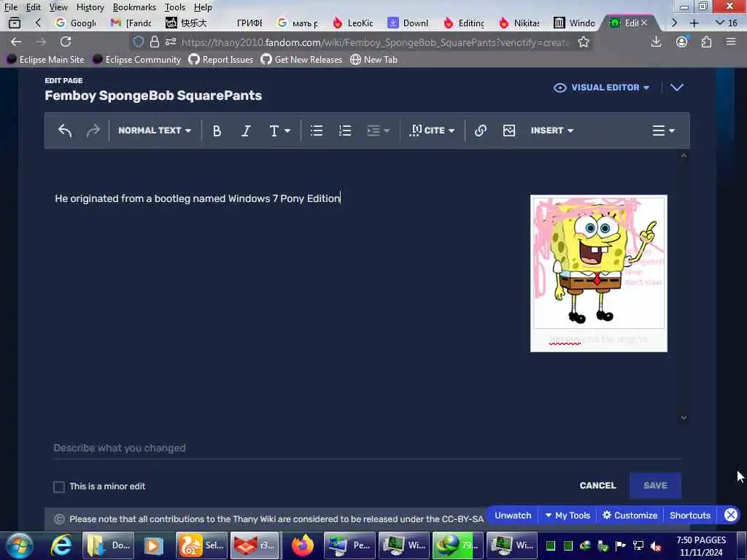Open the Cite dropdown

point(432,131)
